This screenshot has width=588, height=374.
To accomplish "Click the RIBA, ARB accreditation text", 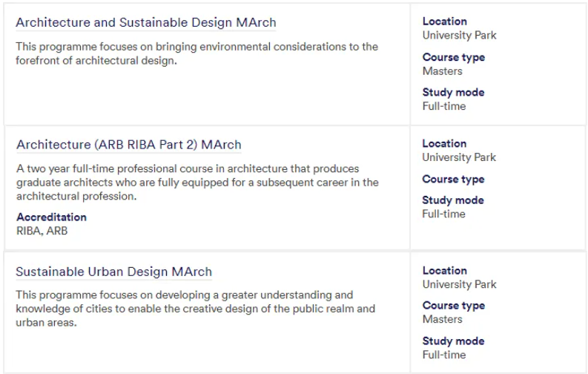I will click(42, 231).
